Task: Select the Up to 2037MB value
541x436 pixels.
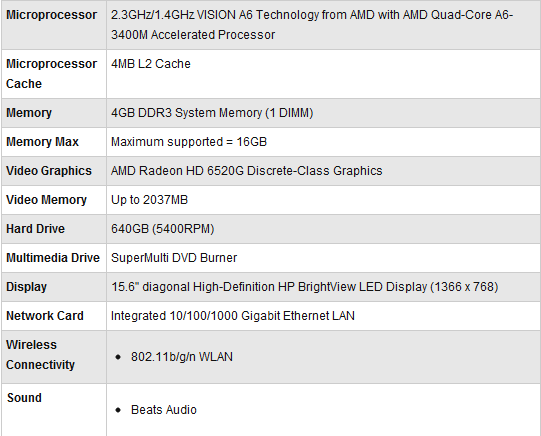Action: click(x=149, y=200)
